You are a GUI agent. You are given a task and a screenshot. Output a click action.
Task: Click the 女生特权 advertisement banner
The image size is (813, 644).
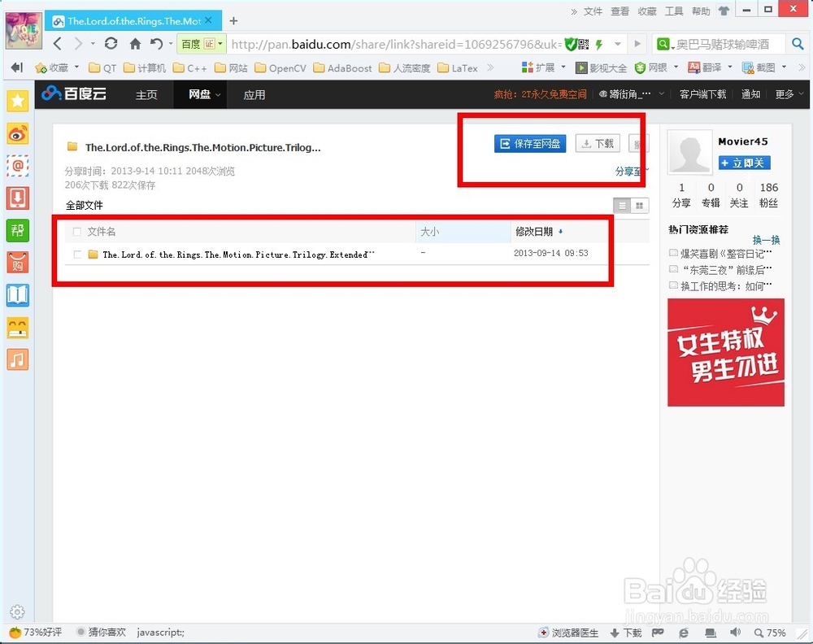click(726, 353)
